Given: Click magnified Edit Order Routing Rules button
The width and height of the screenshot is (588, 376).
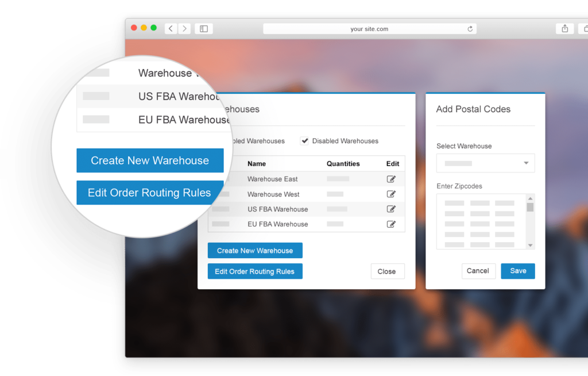Looking at the screenshot, I should pyautogui.click(x=150, y=193).
